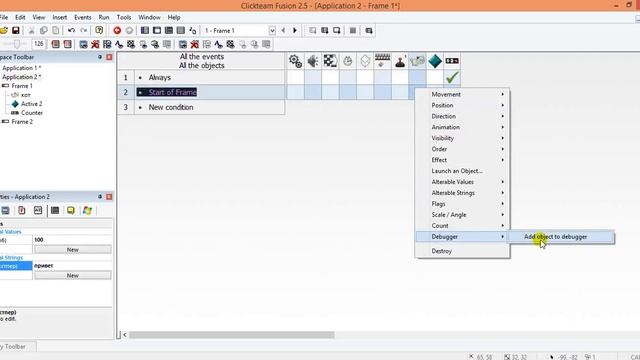
Task: Expand the Animation submenu
Action: pyautogui.click(x=462, y=127)
